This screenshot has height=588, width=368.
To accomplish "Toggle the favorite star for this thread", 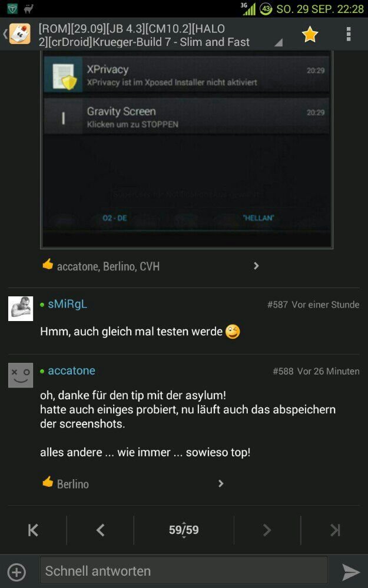I will (x=310, y=35).
